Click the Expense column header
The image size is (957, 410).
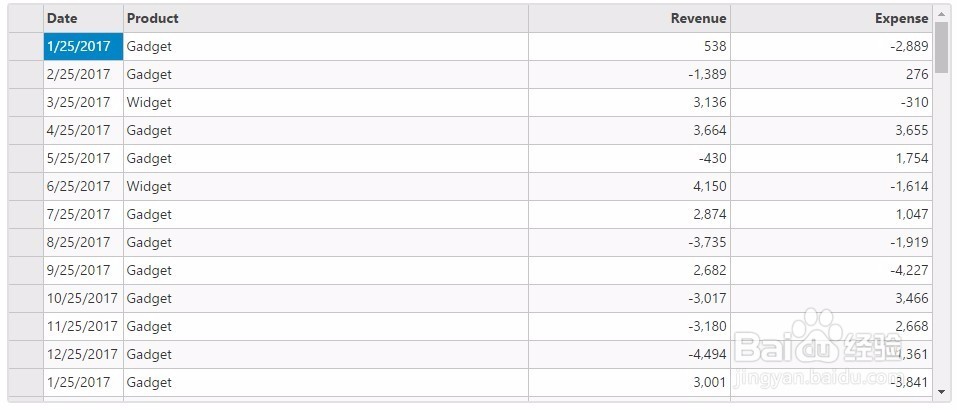(x=831, y=18)
